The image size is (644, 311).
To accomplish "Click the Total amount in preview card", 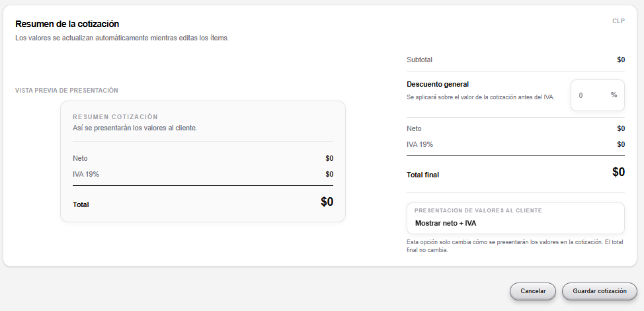I will point(327,202).
